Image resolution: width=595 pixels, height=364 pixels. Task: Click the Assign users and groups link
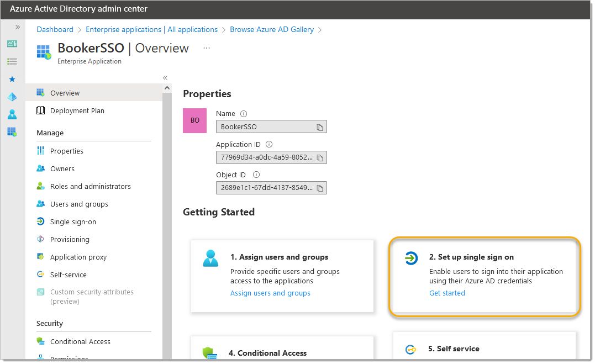[x=270, y=293]
